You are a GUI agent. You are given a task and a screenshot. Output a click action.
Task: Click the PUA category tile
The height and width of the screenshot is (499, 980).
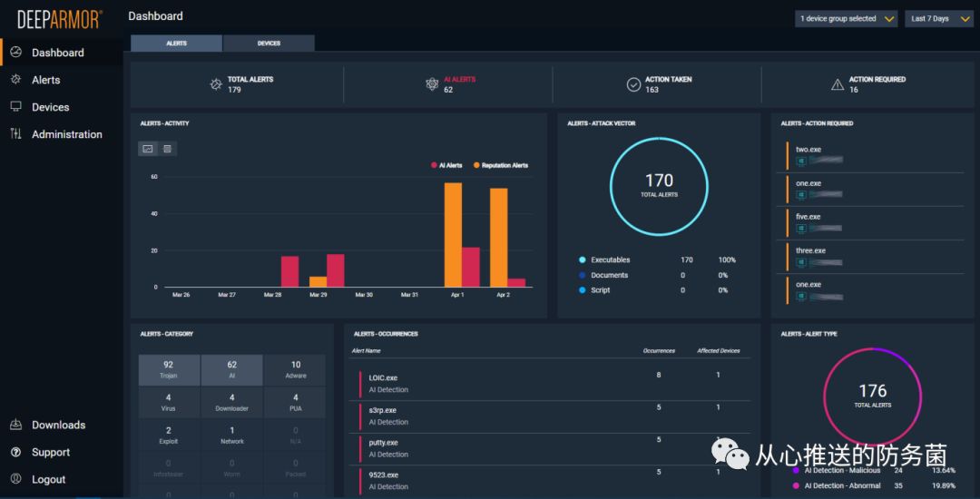click(x=295, y=402)
